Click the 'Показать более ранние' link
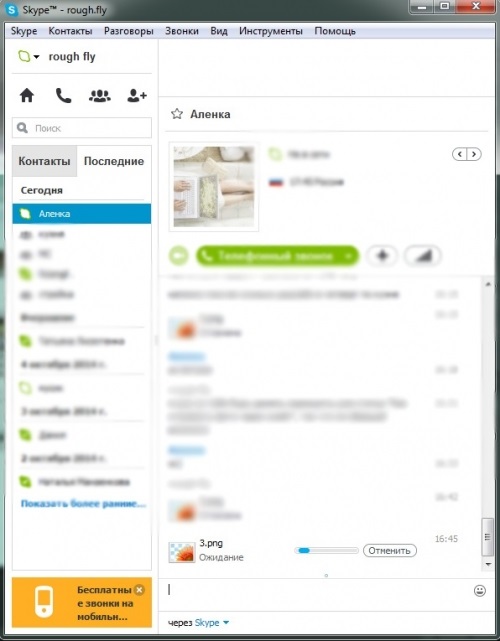Image resolution: width=500 pixels, height=641 pixels. click(83, 504)
